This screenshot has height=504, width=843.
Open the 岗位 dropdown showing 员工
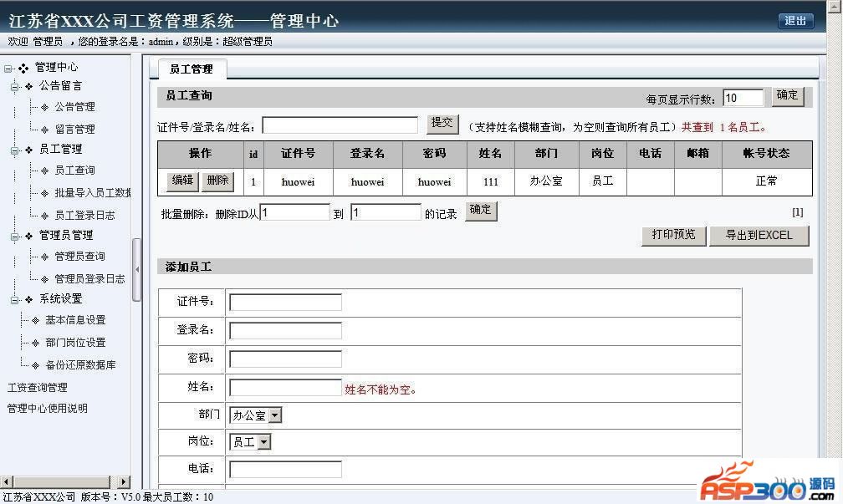click(250, 441)
